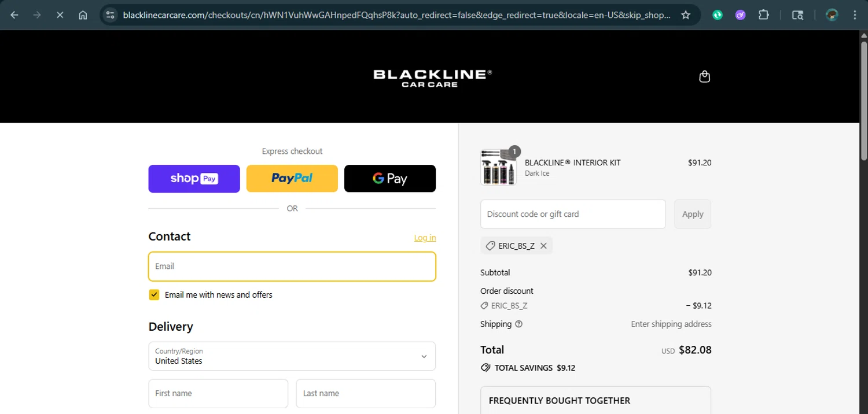Bookmark this page with the star
The height and width of the screenshot is (414, 868).
[x=686, y=15]
